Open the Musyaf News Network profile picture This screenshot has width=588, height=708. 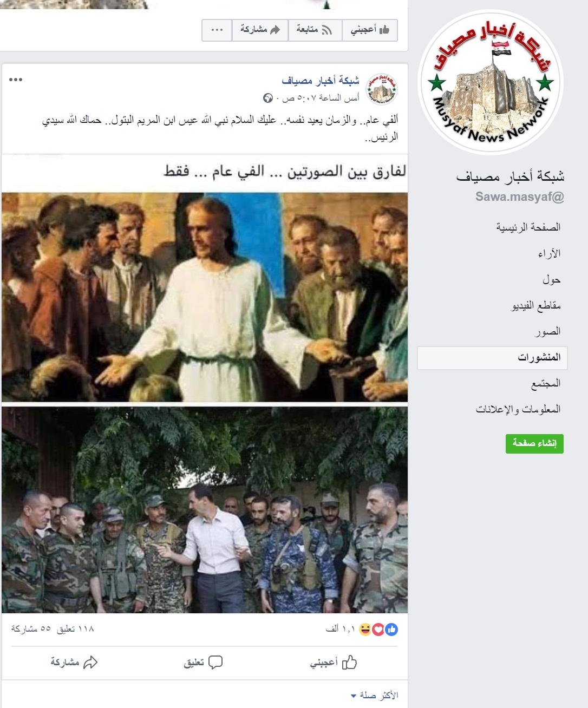(x=492, y=82)
